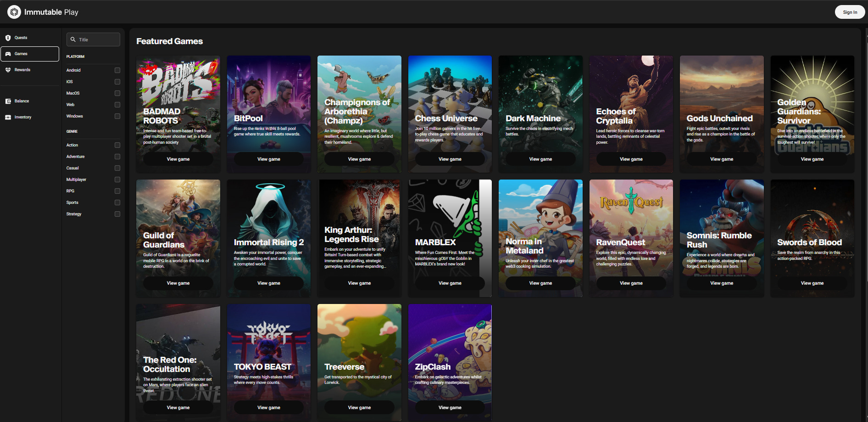View game for Champignons of Arborethia
Image resolution: width=868 pixels, height=422 pixels.
[x=359, y=159]
